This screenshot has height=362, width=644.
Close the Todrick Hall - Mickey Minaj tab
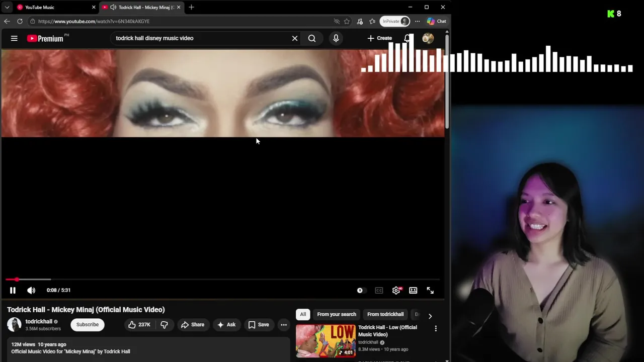click(x=178, y=7)
